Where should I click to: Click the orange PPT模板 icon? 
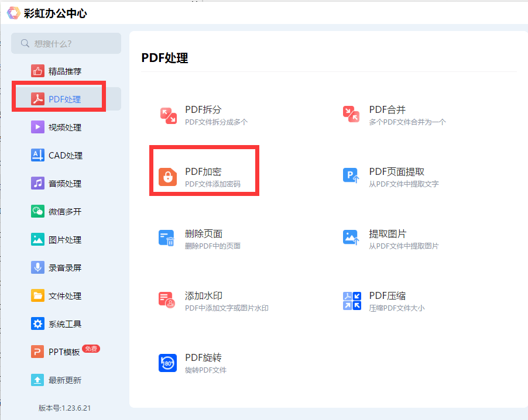pos(37,352)
